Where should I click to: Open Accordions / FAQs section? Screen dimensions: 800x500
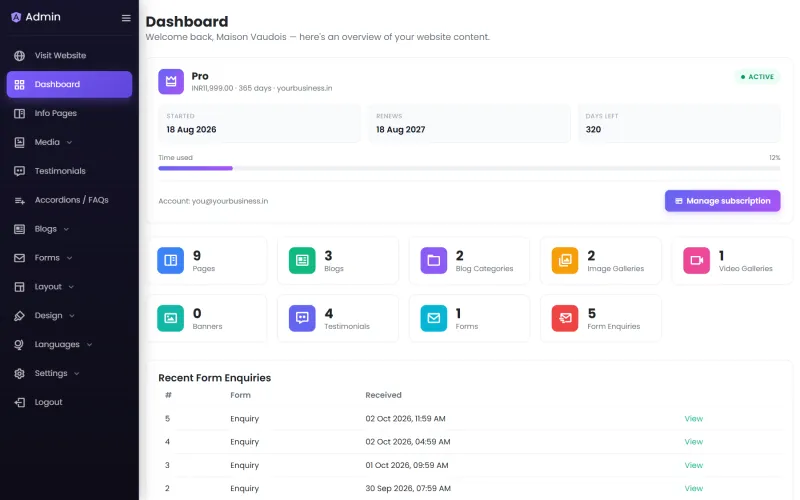[69, 200]
